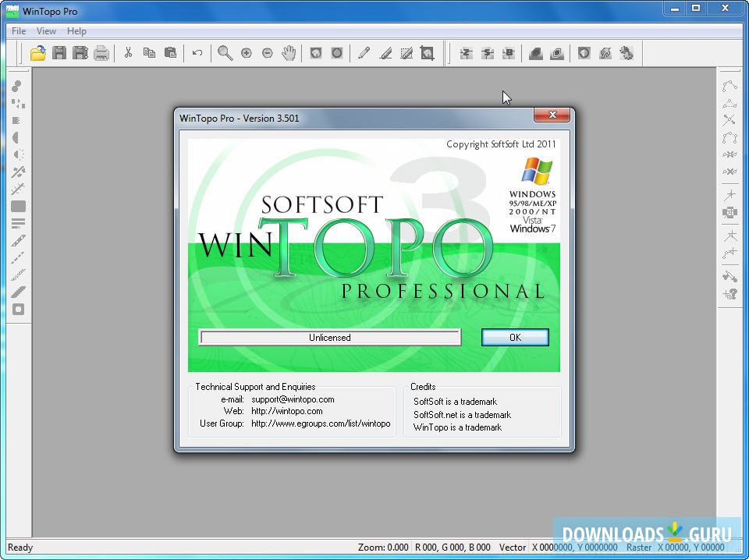Click the Save floppy disk icon
The image size is (749, 560).
[x=59, y=53]
